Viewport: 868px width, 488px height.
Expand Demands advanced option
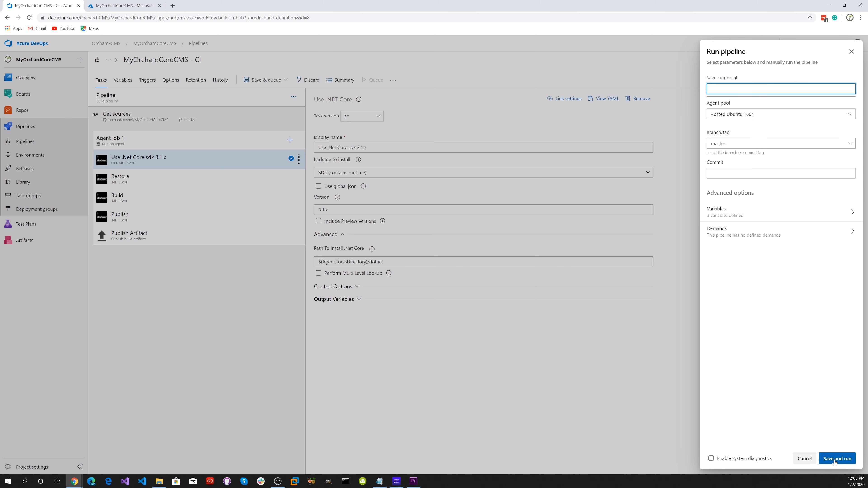coord(781,231)
